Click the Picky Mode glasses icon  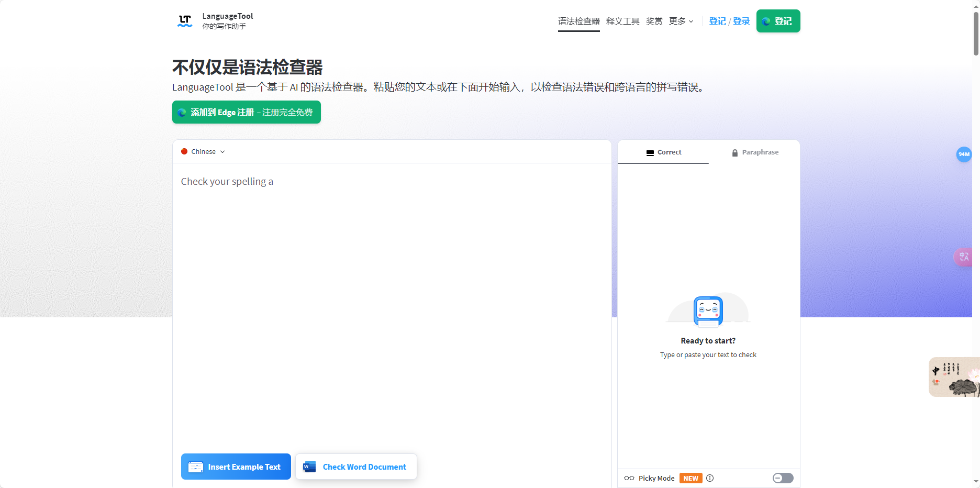(629, 478)
